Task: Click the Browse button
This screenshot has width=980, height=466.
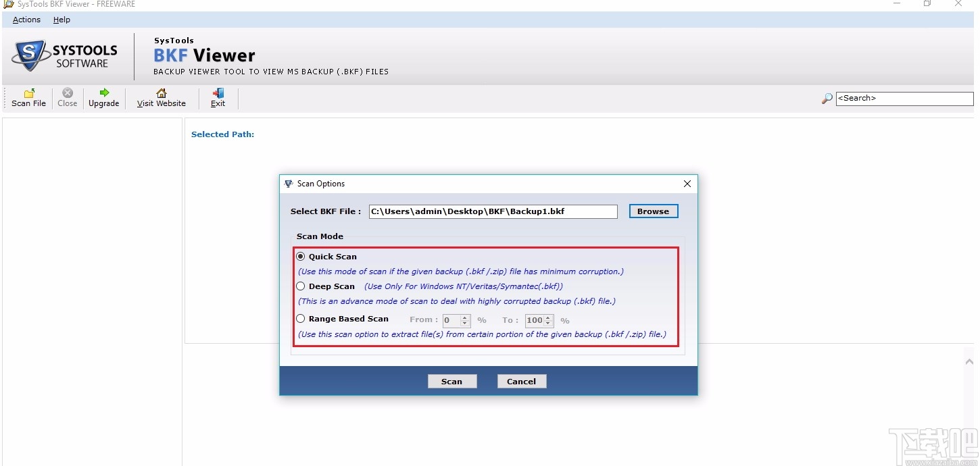Action: 654,211
